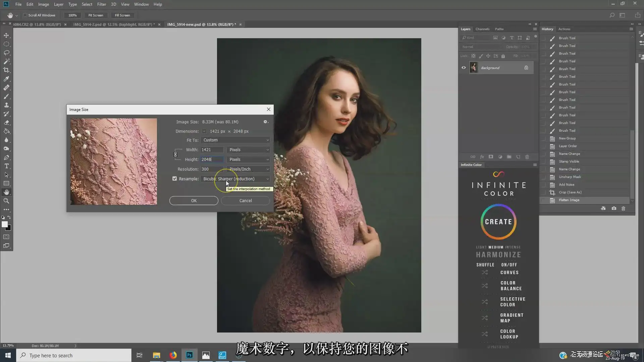The image size is (644, 362).
Task: Pick the Eyedropper tool
Action: (6, 79)
